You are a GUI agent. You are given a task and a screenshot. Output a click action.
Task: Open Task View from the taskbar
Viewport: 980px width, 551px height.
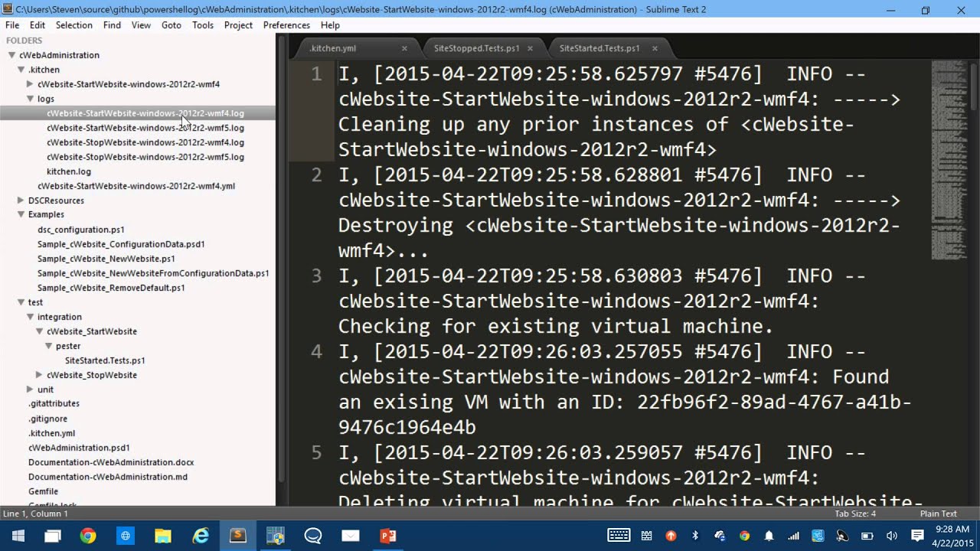pos(52,536)
